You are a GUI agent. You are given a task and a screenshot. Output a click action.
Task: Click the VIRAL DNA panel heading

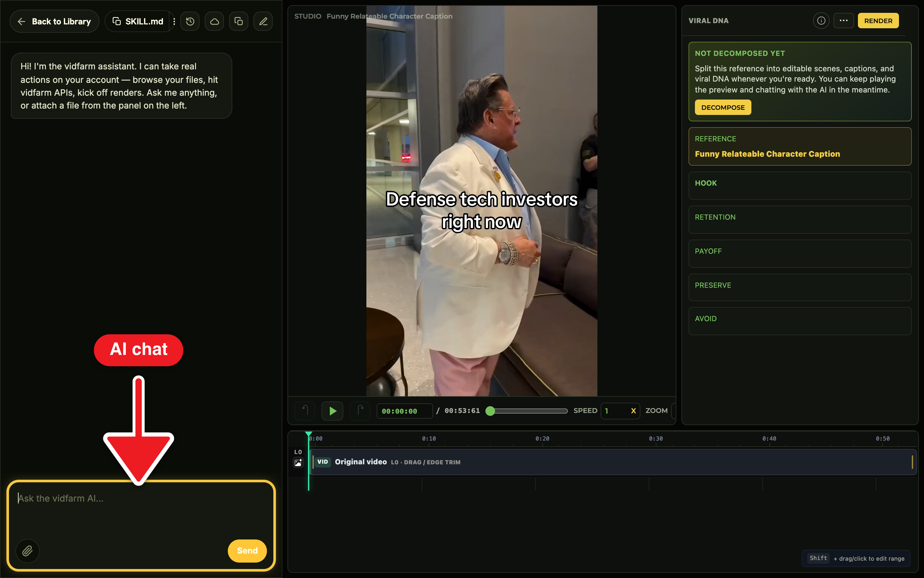[x=708, y=21]
